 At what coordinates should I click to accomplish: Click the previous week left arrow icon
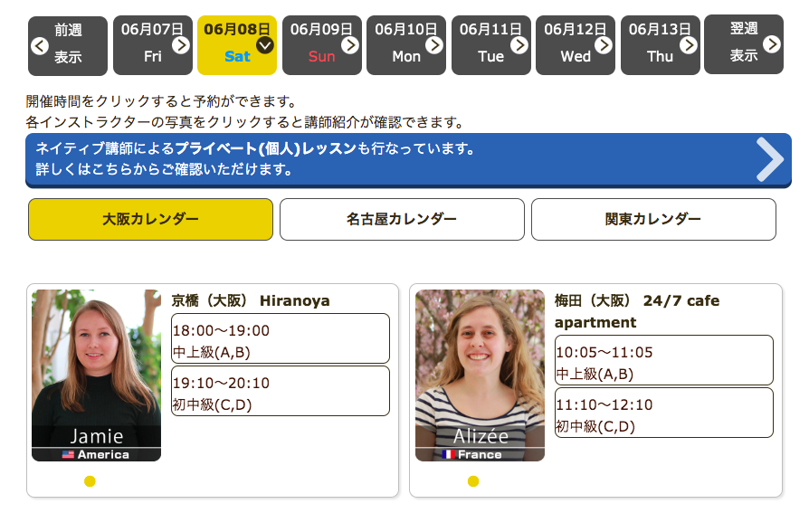(x=39, y=45)
